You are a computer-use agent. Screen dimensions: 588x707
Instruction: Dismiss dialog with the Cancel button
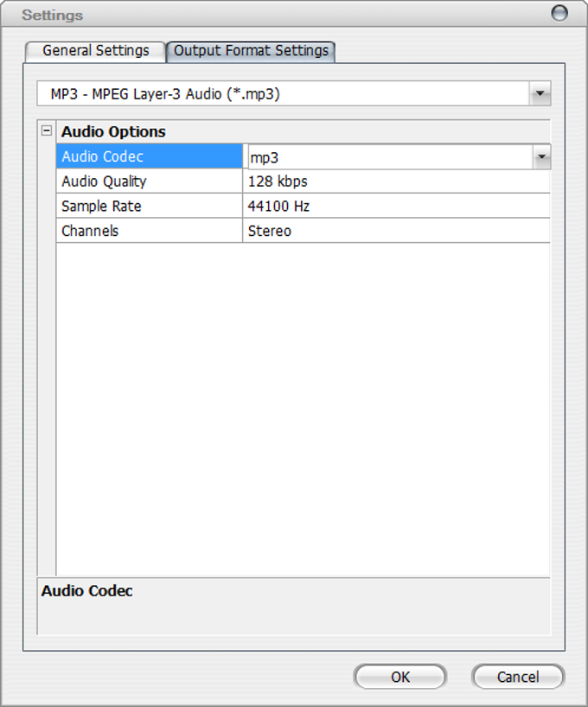(518, 677)
